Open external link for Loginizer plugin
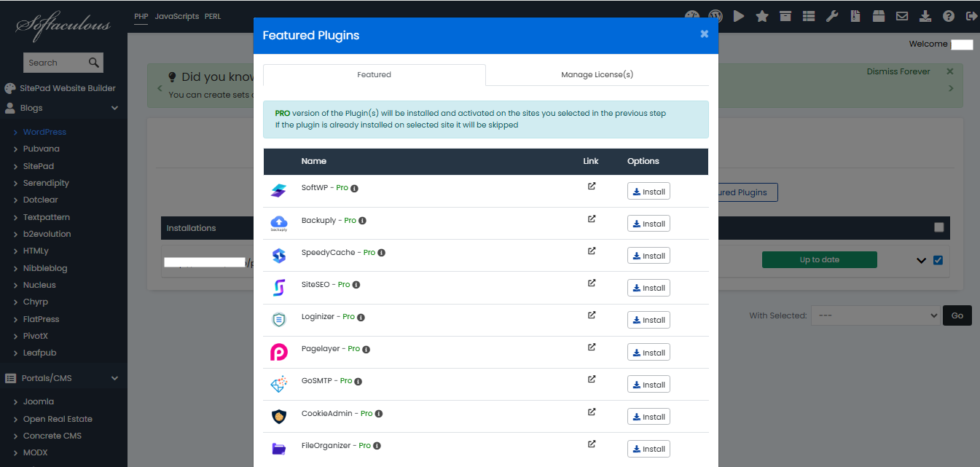The height and width of the screenshot is (467, 980). tap(592, 315)
